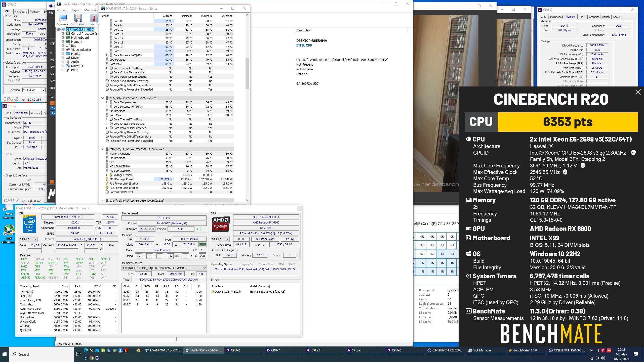Click INTEL X99 link in HWiNFO description
This screenshot has height=362, width=644.
(304, 46)
